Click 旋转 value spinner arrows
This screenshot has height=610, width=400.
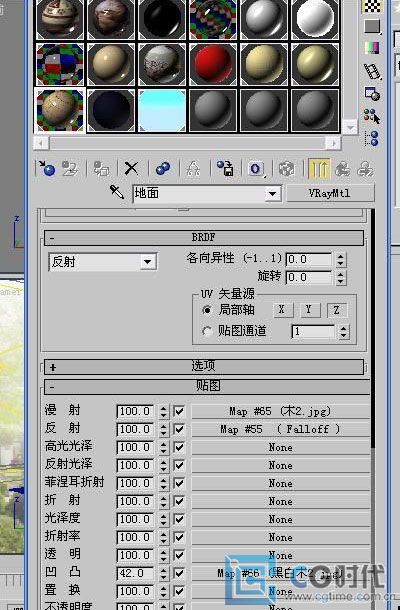tap(340, 278)
